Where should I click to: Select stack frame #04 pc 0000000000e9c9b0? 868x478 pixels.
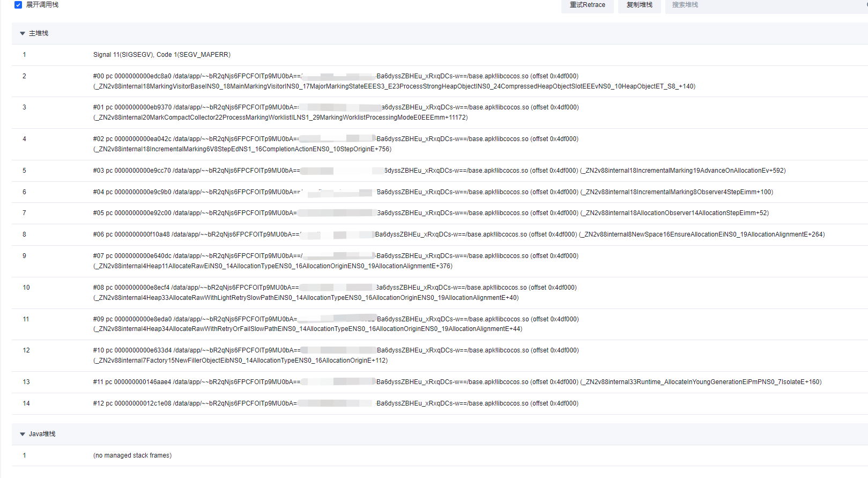click(x=440, y=192)
